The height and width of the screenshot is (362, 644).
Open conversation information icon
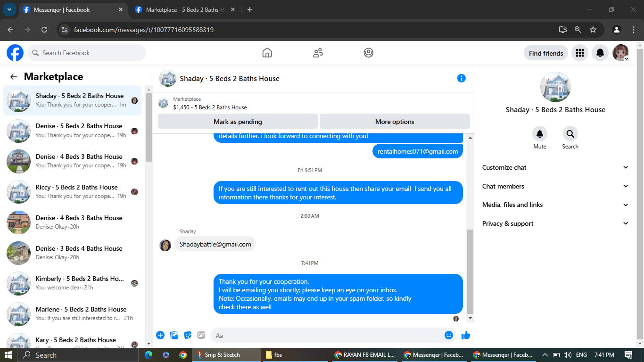point(462,78)
